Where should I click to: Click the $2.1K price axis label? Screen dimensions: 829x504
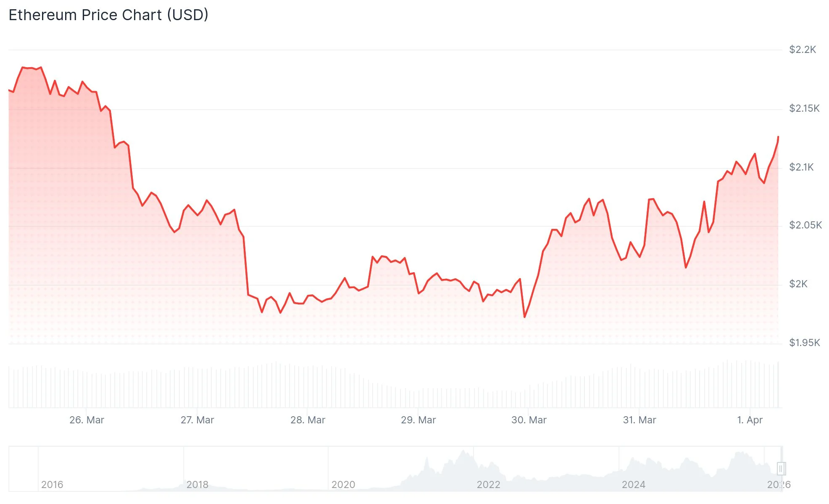coord(801,167)
